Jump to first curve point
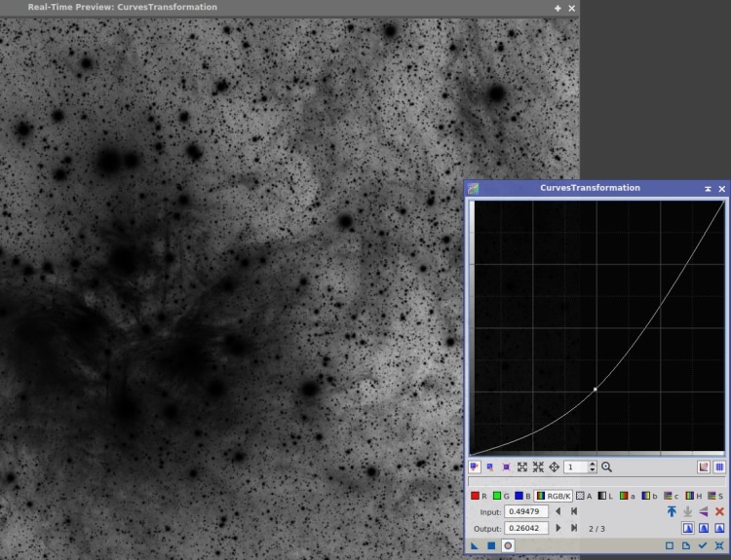 574,511
